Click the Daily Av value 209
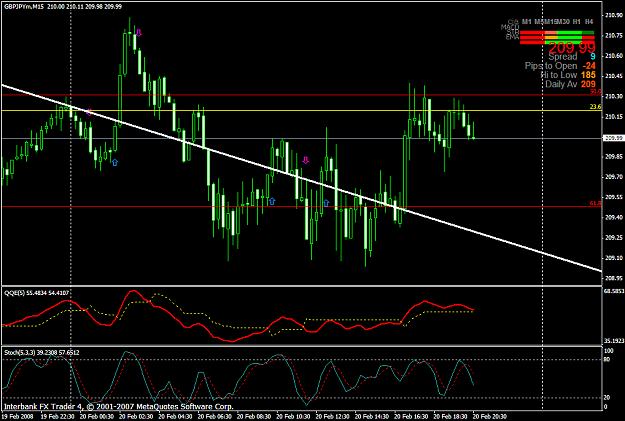Viewport: 625px width, 421px height. coord(588,84)
